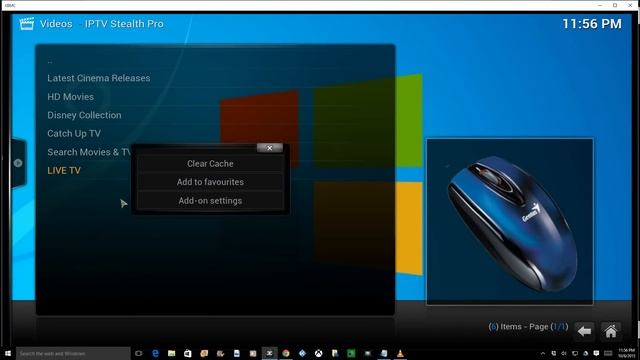Open Disney Collection

(84, 115)
